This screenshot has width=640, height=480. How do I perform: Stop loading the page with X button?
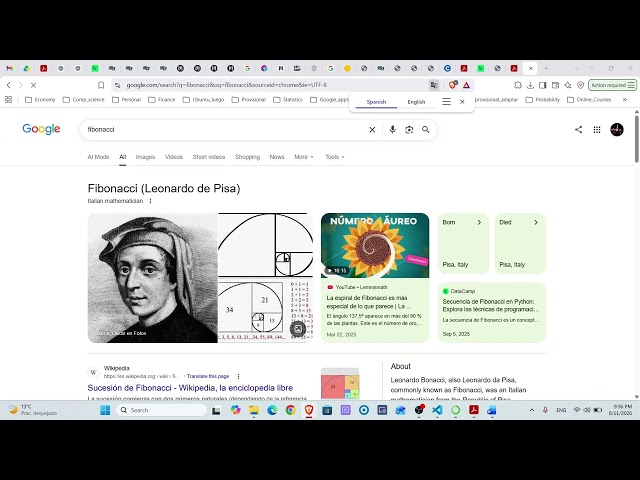pyautogui.click(x=33, y=85)
